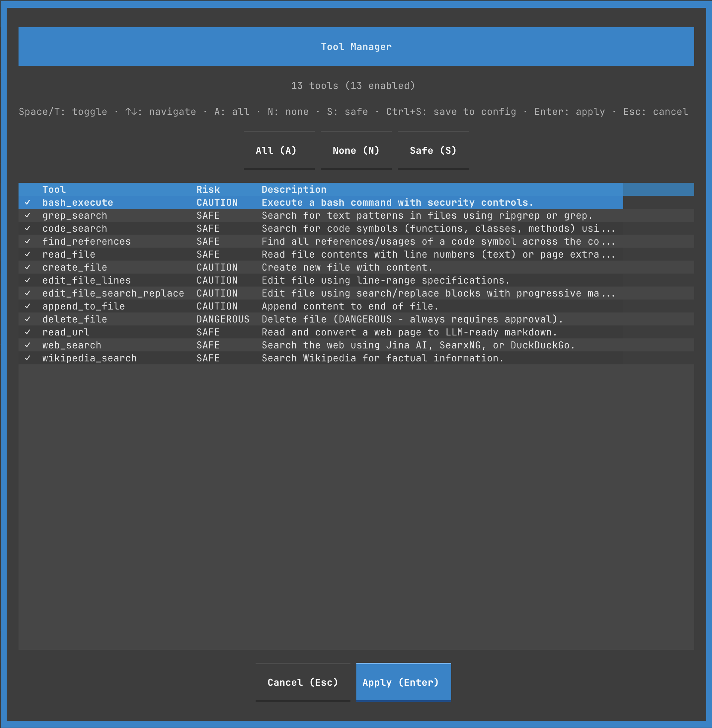Toggle the bash_execute checkbox
Screen dimensions: 712x728
[x=28, y=202]
